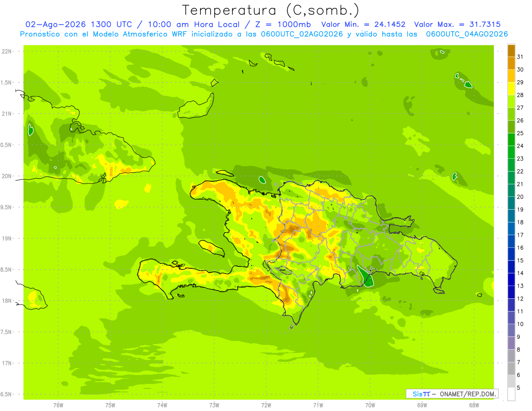Pick the dark orange swatch above 31

pos(511,51)
